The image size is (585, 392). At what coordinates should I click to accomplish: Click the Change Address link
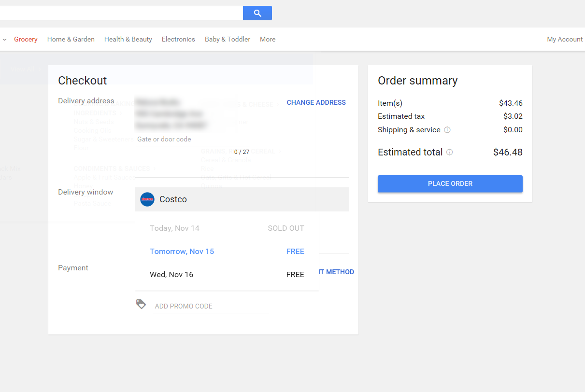coord(316,102)
